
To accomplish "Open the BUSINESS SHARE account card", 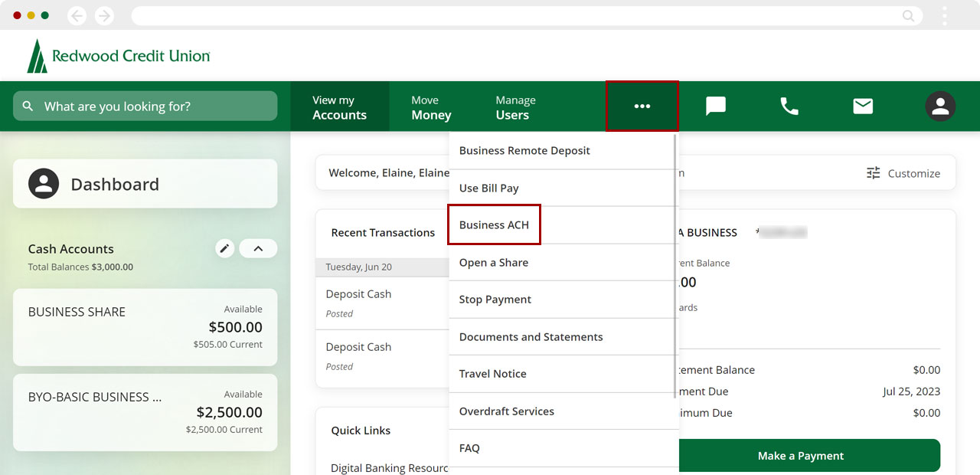I will pyautogui.click(x=145, y=327).
